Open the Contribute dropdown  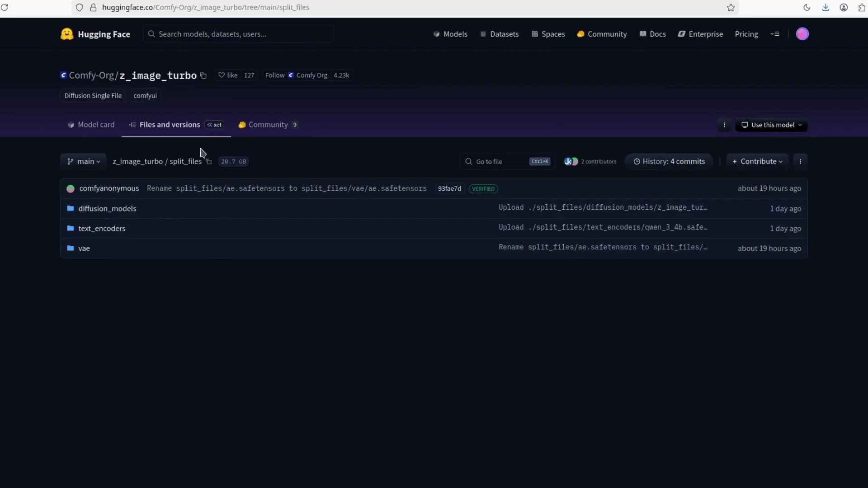757,161
